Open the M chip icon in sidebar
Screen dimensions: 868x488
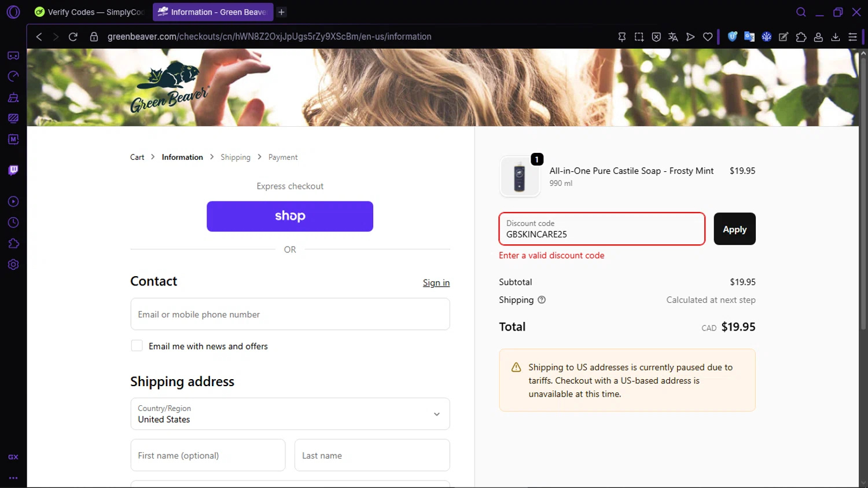pyautogui.click(x=13, y=139)
